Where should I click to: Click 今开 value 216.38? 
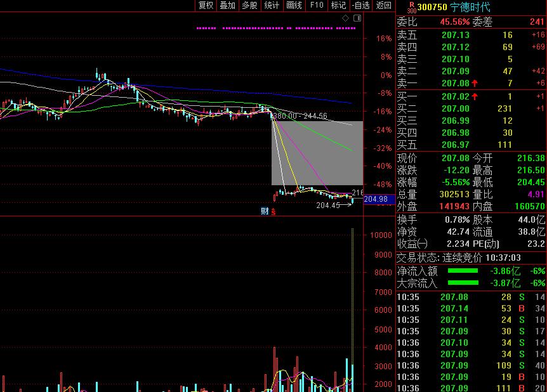tap(531, 158)
